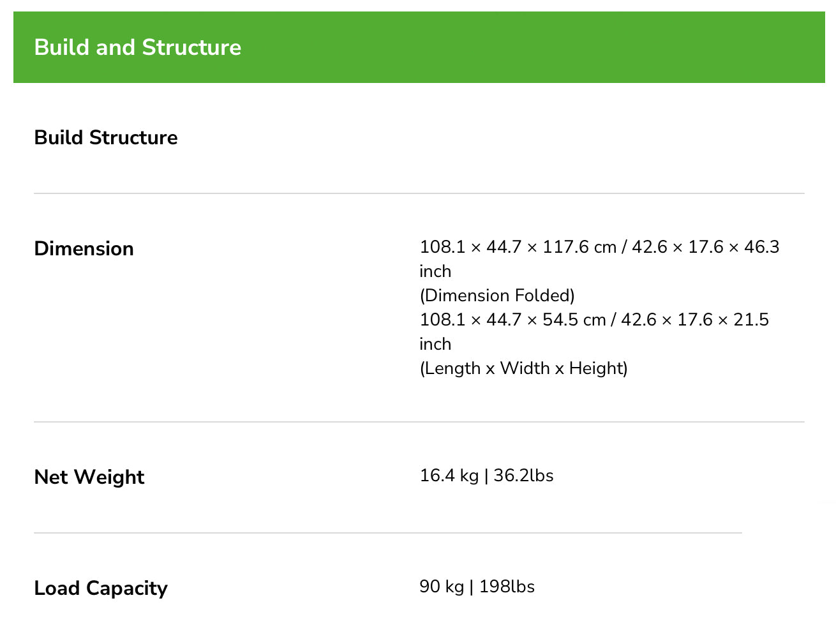The height and width of the screenshot is (644, 836).
Task: Click the (Length x Width x Height) caption
Action: point(523,368)
